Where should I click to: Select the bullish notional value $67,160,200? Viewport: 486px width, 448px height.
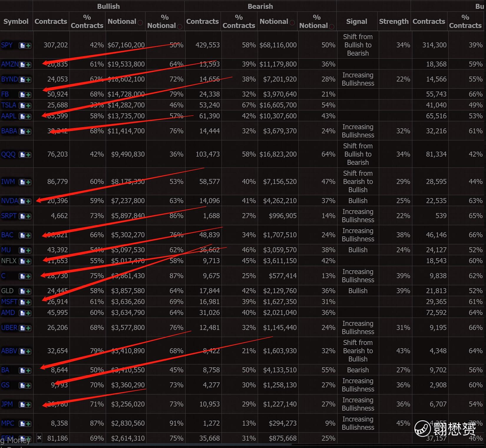tap(126, 45)
